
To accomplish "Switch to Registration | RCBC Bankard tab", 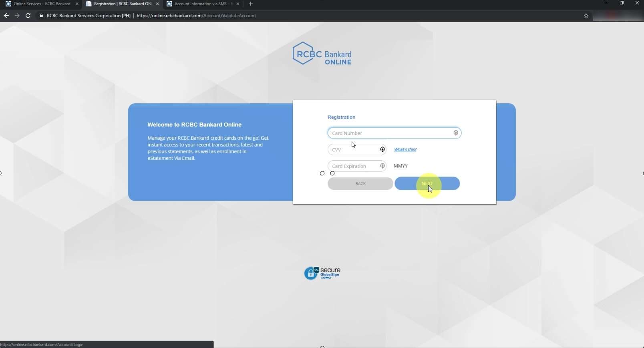I will click(122, 4).
